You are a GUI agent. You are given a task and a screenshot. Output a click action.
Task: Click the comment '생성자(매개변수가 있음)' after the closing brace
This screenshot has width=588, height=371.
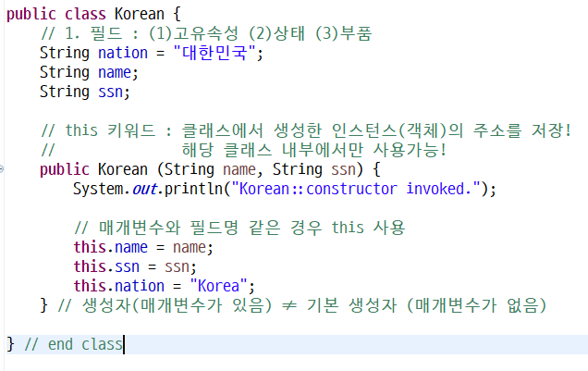pos(177,305)
